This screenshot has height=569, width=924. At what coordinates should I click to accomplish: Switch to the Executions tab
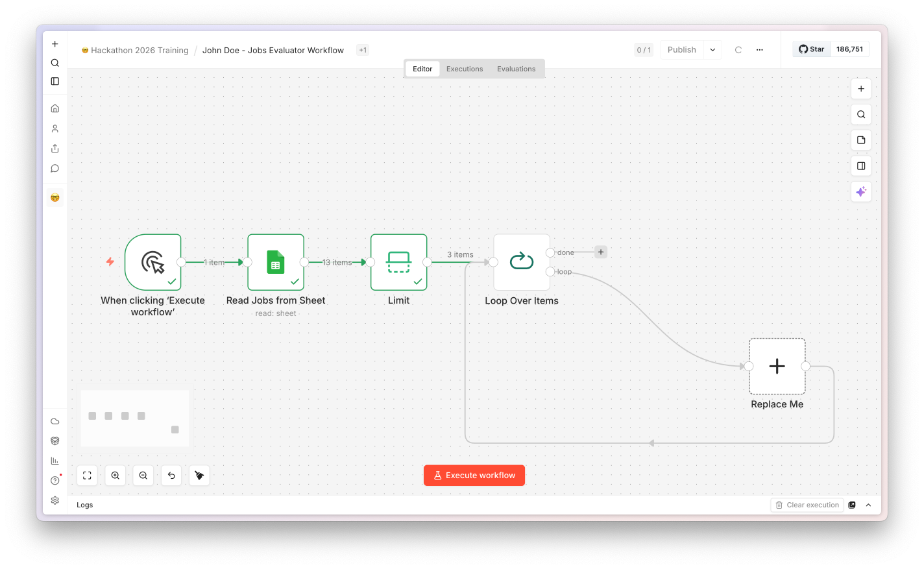[x=465, y=69]
